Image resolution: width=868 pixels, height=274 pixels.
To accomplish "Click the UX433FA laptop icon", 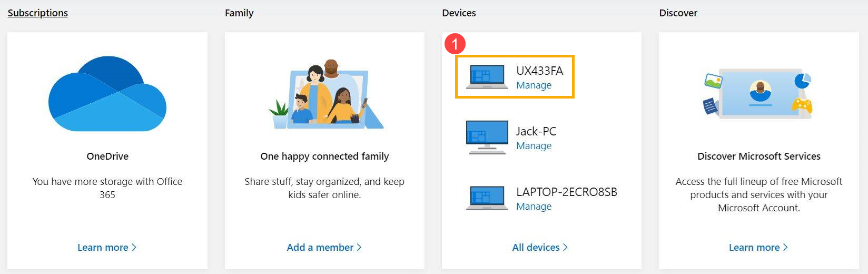I will point(487,77).
